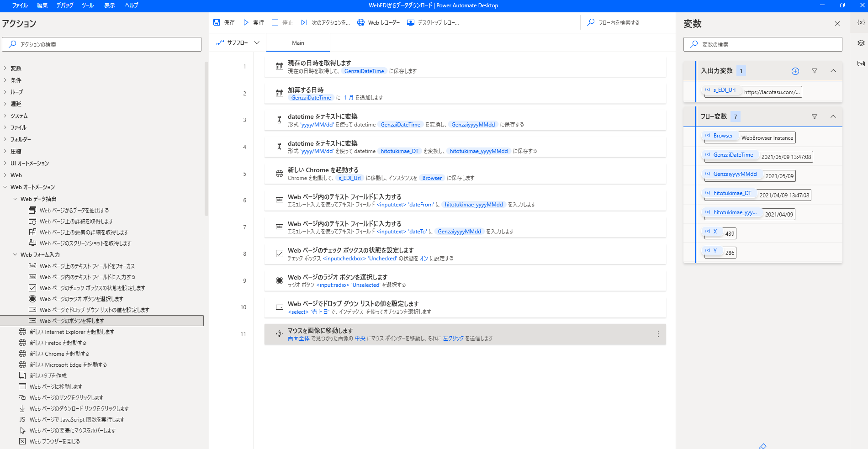This screenshot has height=449, width=868.
Task: Click the アクションの検索 search field
Action: pos(101,44)
